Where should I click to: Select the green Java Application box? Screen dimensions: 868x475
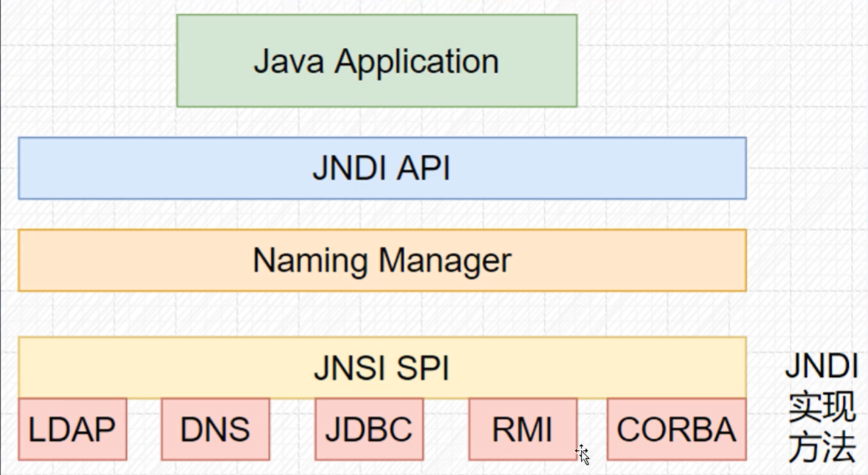click(x=377, y=60)
